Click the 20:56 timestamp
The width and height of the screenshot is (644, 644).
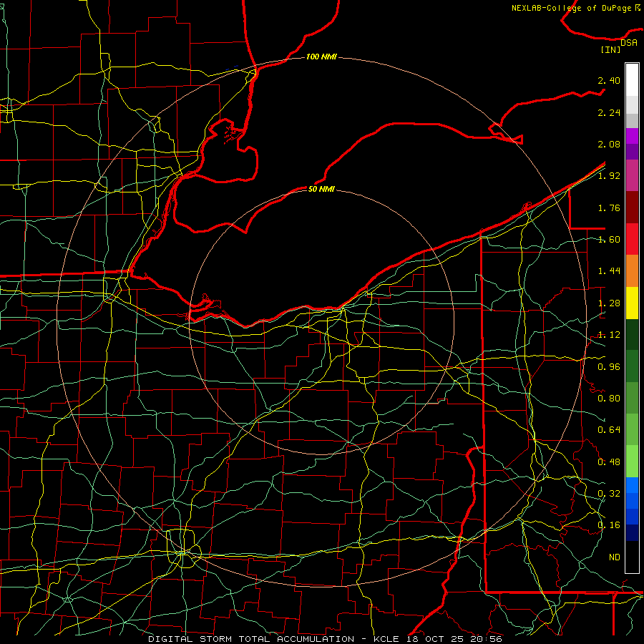point(487,639)
